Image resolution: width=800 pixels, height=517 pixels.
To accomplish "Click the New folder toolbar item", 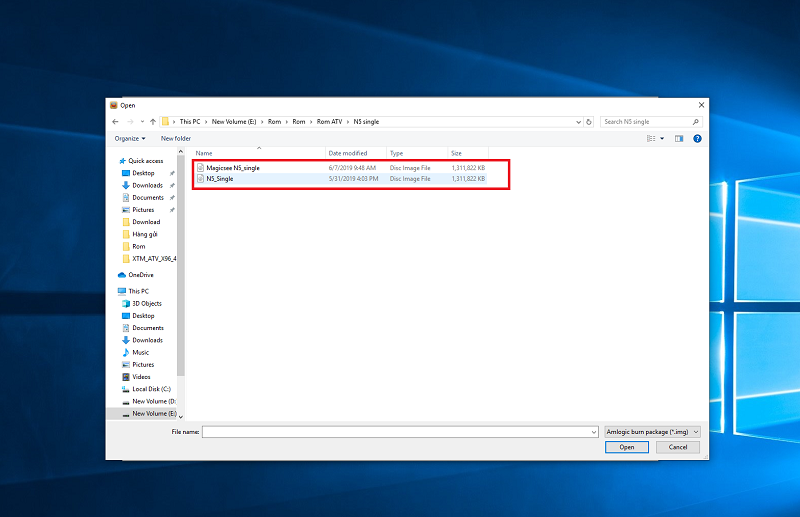I will coord(175,138).
